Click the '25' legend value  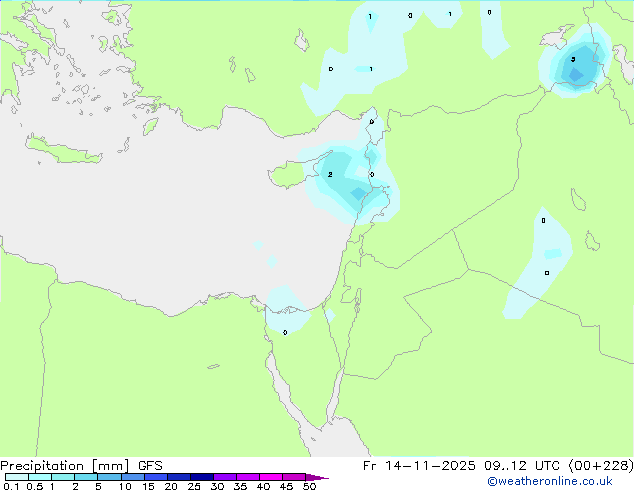click(194, 486)
